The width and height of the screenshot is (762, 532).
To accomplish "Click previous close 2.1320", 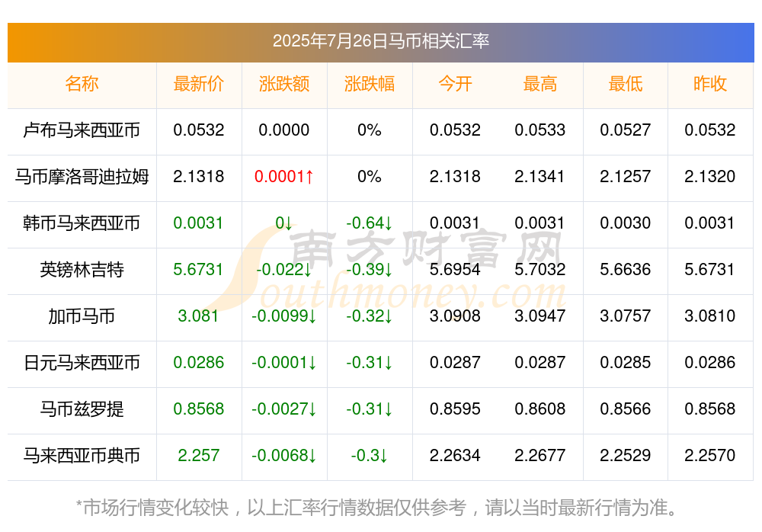I will coord(710,176).
